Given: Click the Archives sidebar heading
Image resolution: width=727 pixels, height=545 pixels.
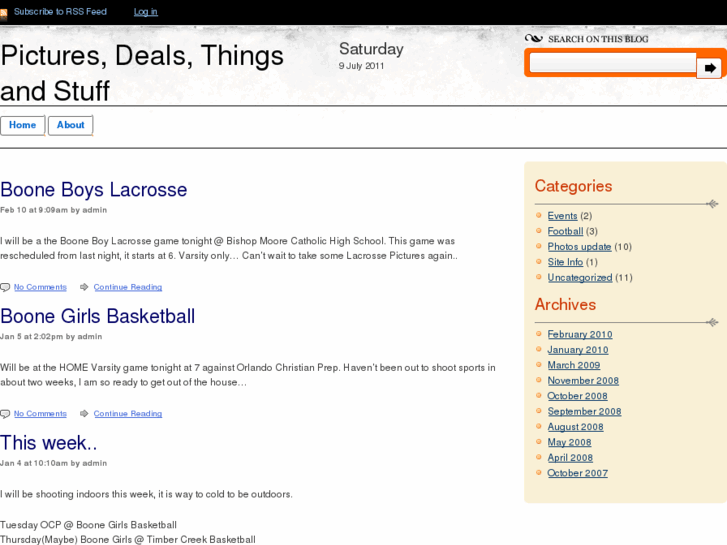Looking at the screenshot, I should tap(565, 305).
